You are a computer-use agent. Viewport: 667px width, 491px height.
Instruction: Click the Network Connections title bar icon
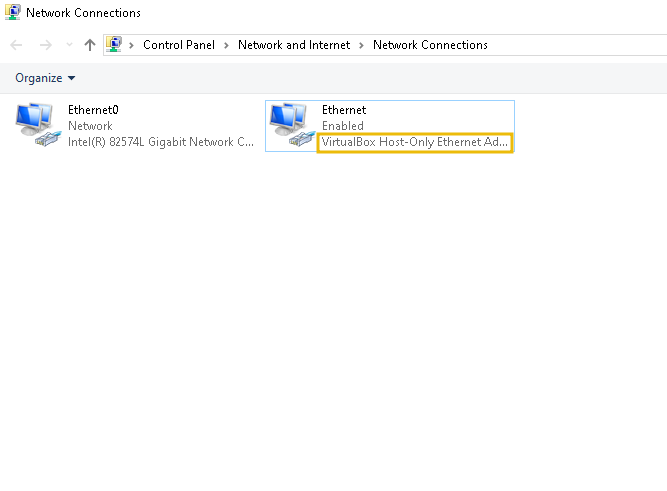pyautogui.click(x=13, y=12)
